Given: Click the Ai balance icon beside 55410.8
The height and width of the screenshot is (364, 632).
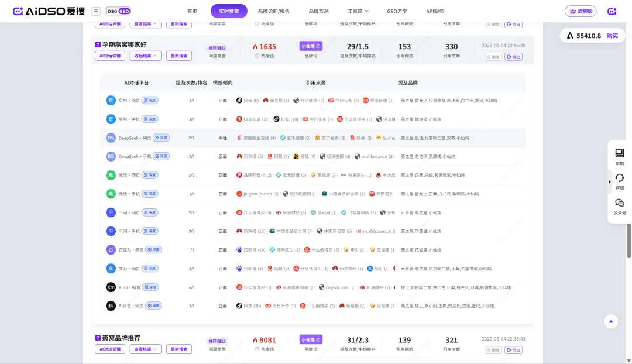Looking at the screenshot, I should (570, 36).
